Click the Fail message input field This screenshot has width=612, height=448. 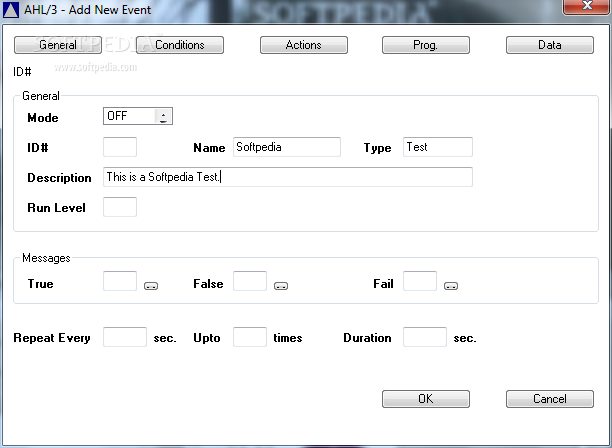[420, 281]
